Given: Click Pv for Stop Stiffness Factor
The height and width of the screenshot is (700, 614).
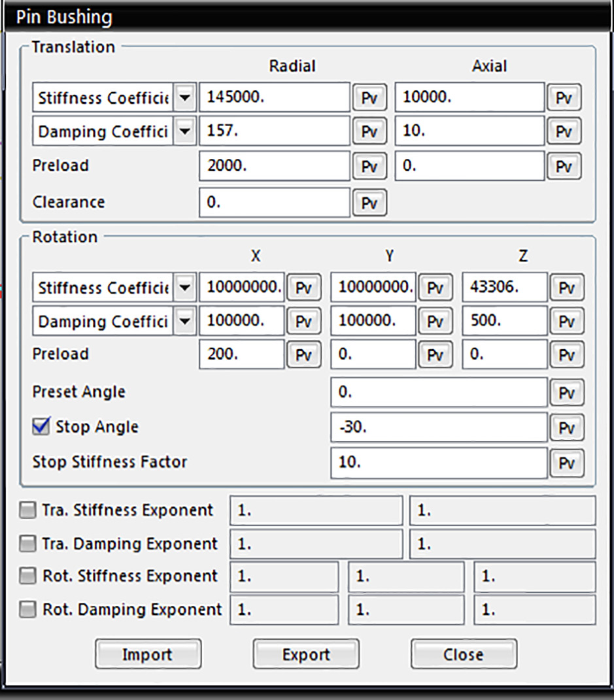Looking at the screenshot, I should (x=566, y=463).
